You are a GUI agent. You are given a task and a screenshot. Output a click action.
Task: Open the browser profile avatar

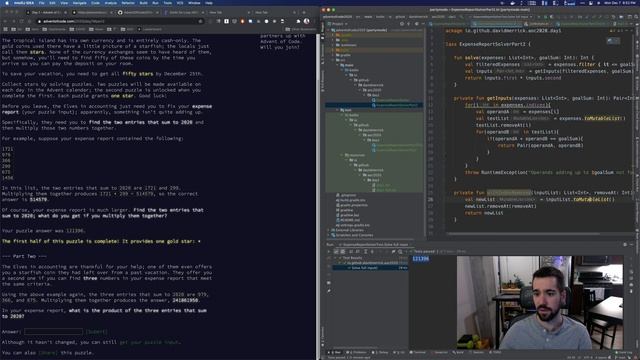(307, 21)
